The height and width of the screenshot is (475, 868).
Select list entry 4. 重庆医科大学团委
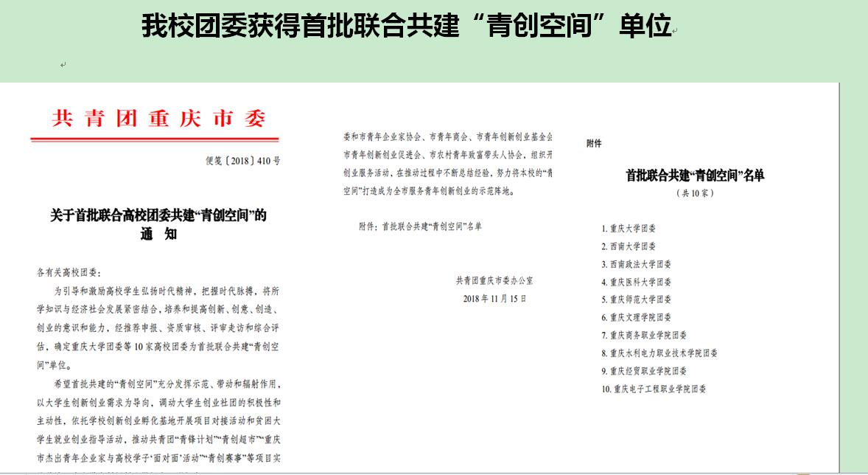pyautogui.click(x=636, y=282)
